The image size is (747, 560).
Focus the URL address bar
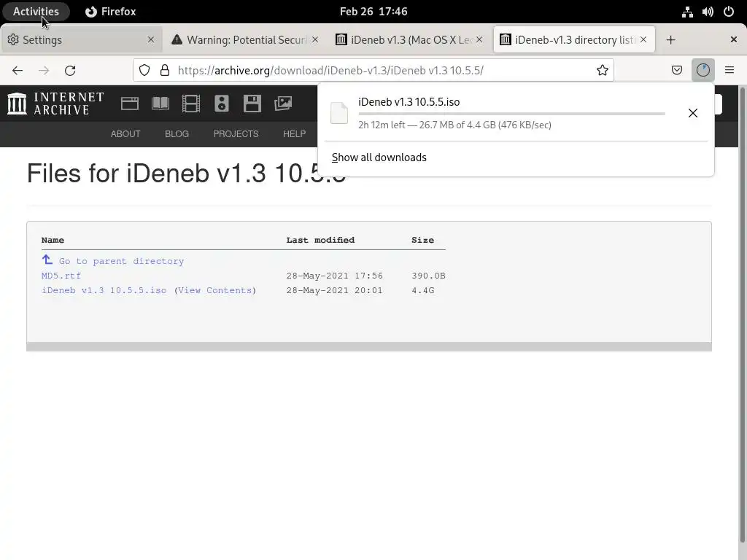[373, 71]
